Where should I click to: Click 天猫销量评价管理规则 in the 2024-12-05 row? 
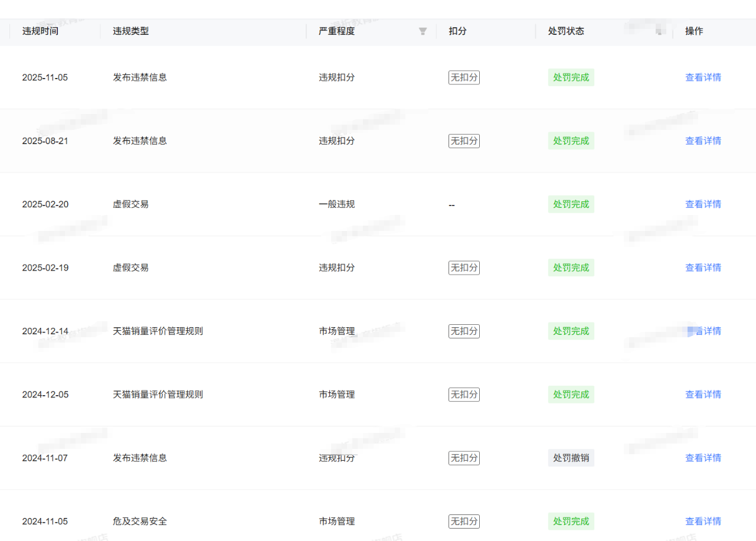click(x=158, y=395)
